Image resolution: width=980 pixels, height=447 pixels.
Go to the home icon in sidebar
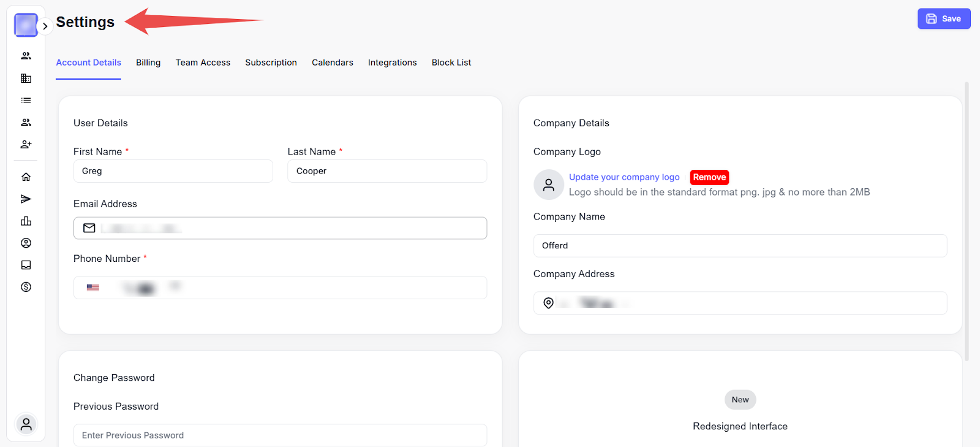(x=26, y=177)
